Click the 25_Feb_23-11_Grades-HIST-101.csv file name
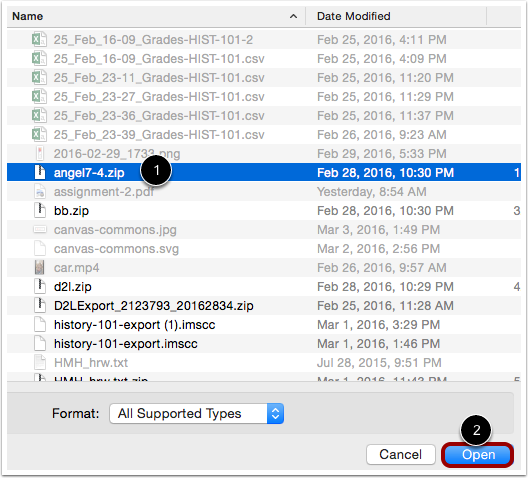The image size is (528, 478). [159, 78]
